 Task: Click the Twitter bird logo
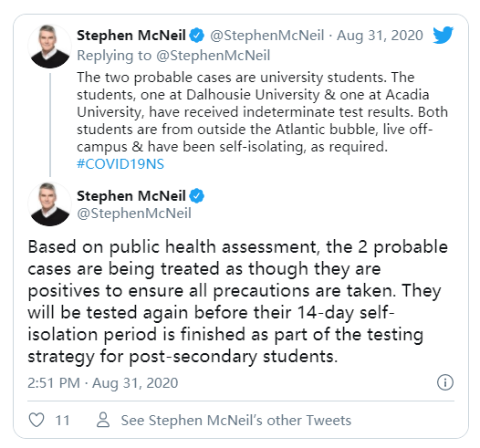point(443,35)
